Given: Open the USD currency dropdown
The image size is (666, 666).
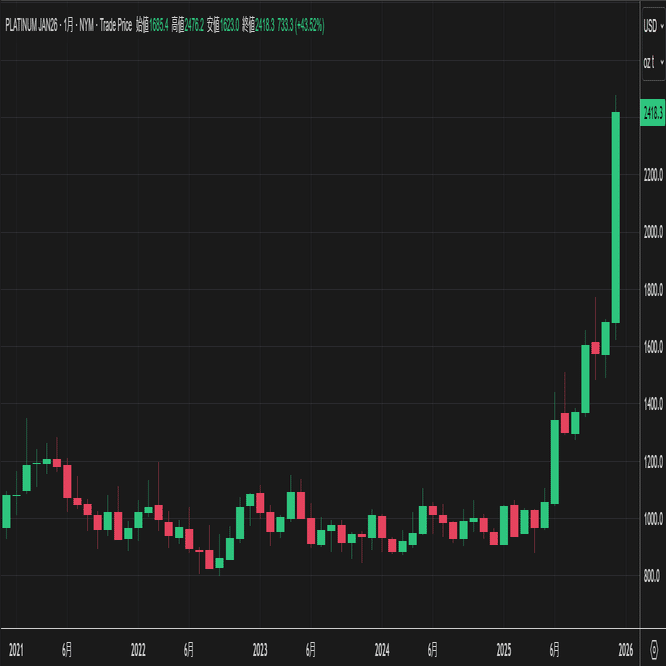Looking at the screenshot, I should [653, 26].
